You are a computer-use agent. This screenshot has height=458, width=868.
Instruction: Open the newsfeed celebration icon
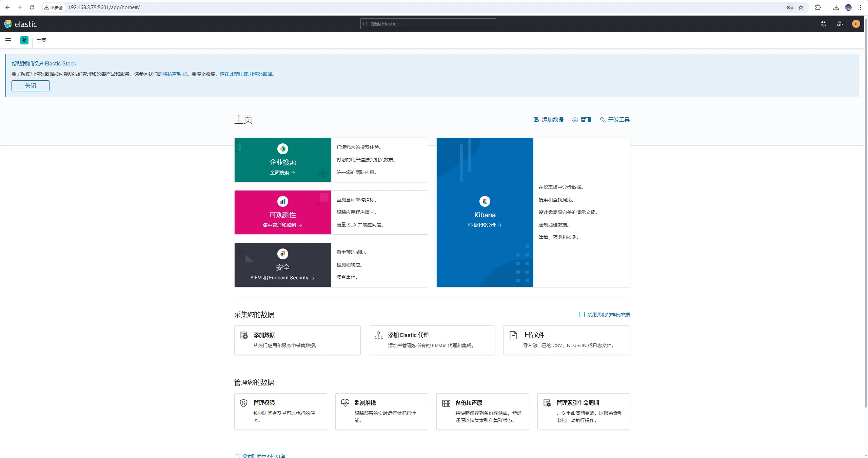pos(840,24)
